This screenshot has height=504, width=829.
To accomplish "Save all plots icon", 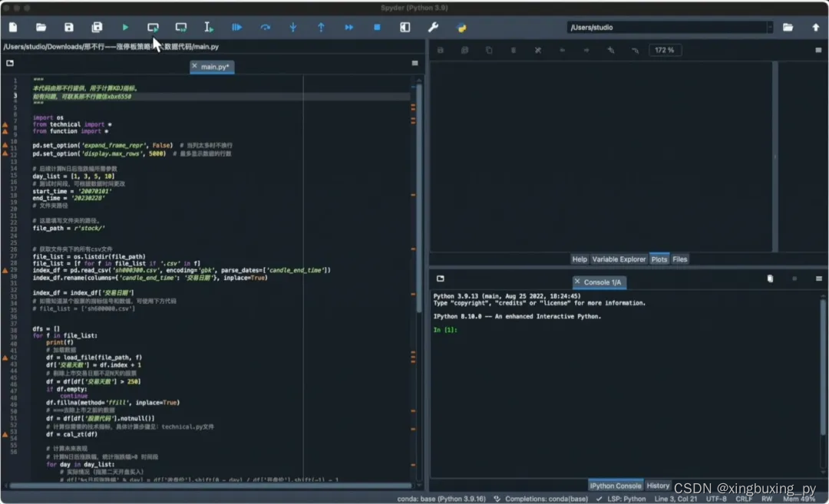I will (x=464, y=50).
